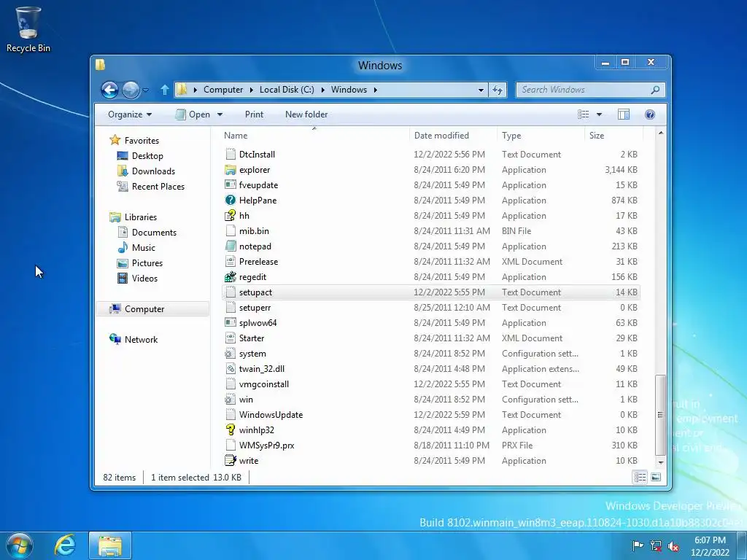Launch Internet Explorer from taskbar

pyautogui.click(x=65, y=545)
